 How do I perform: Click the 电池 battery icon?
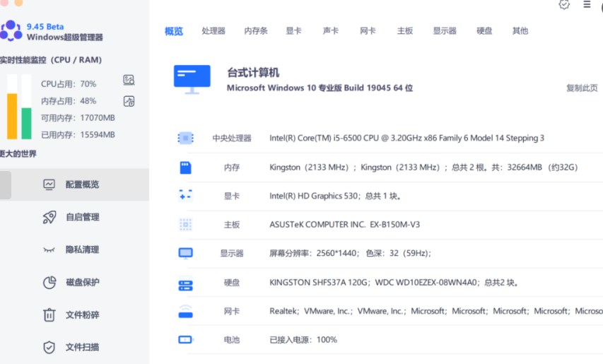coord(186,340)
